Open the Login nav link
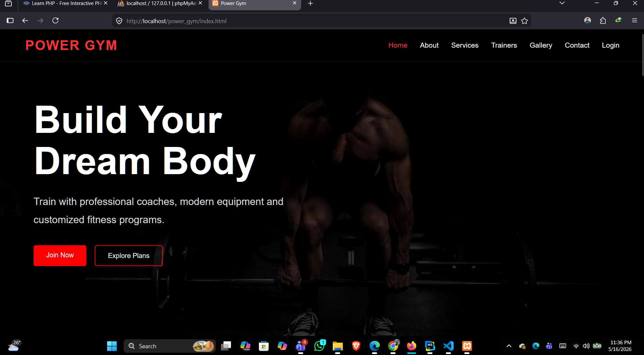Viewport: 644px width, 355px height. (610, 45)
